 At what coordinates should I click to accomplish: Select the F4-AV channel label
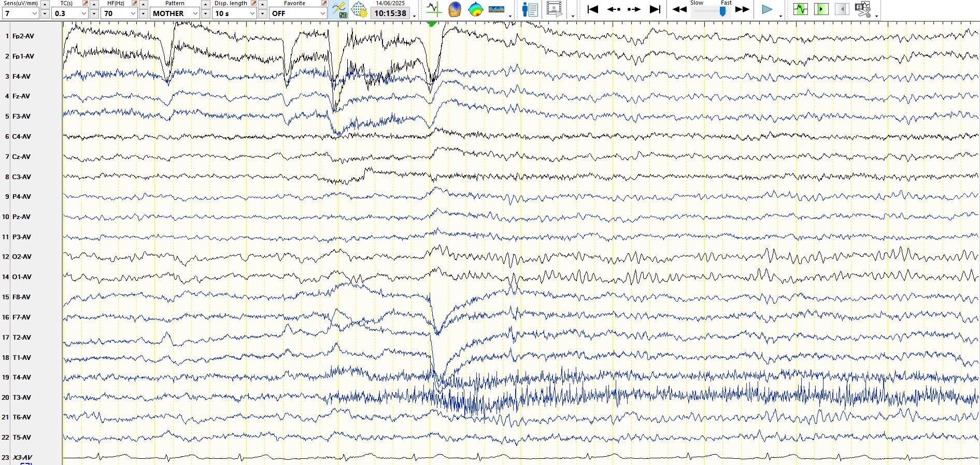(21, 77)
